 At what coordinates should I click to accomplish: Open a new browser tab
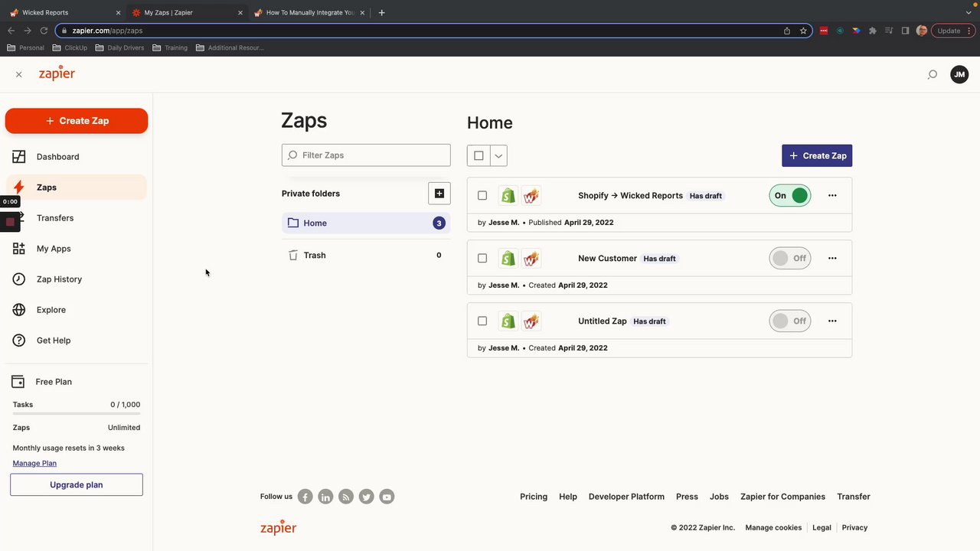click(x=382, y=12)
